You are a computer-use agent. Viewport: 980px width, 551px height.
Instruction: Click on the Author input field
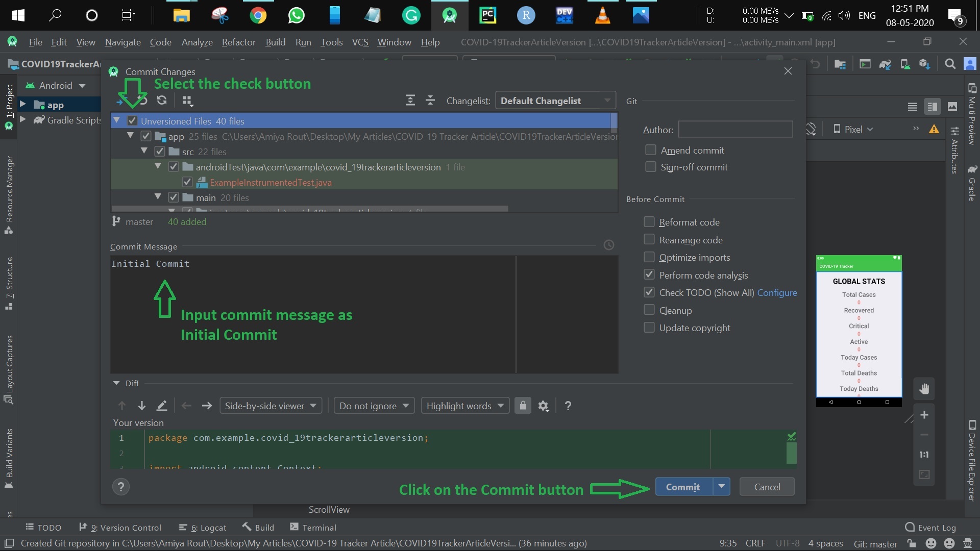point(735,129)
